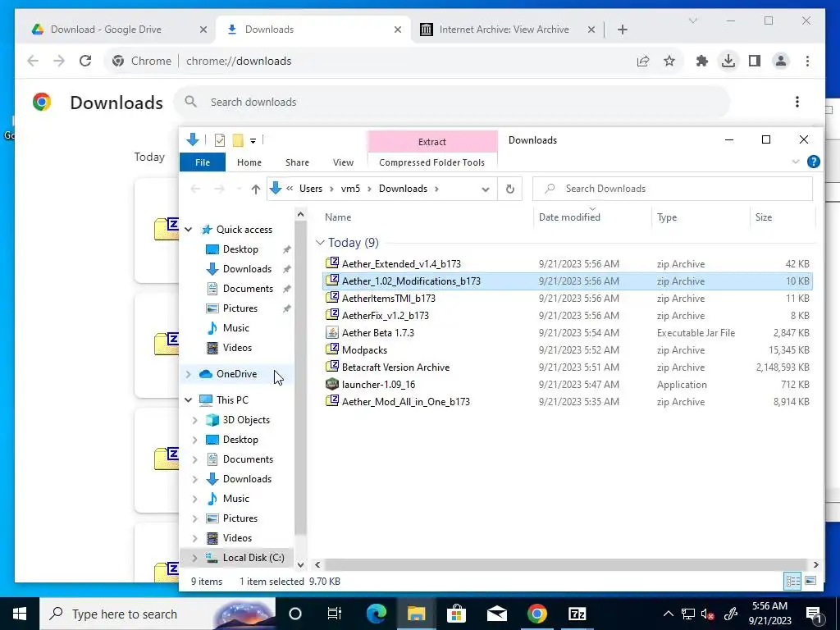Image resolution: width=840 pixels, height=630 pixels.
Task: Click Explorer horizontal scrollbar
Action: [x=566, y=564]
